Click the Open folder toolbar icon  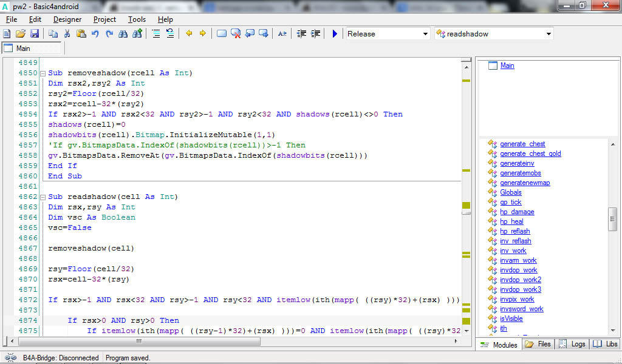(x=21, y=34)
